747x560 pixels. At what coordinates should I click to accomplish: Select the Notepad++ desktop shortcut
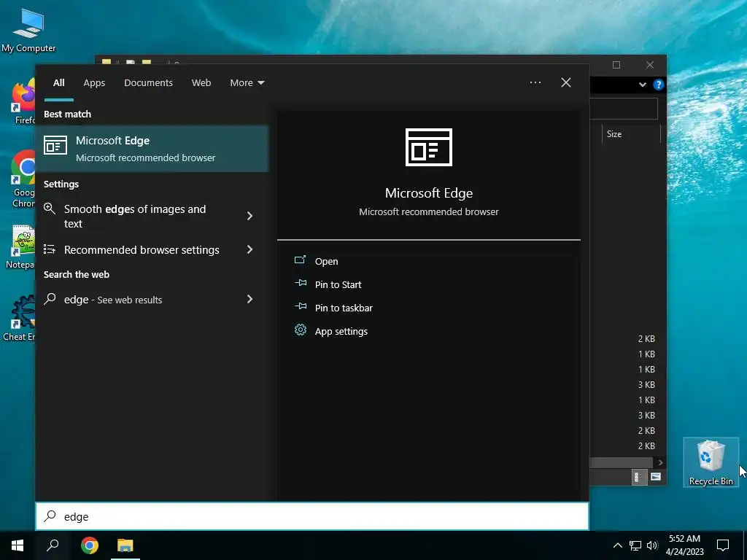20,247
